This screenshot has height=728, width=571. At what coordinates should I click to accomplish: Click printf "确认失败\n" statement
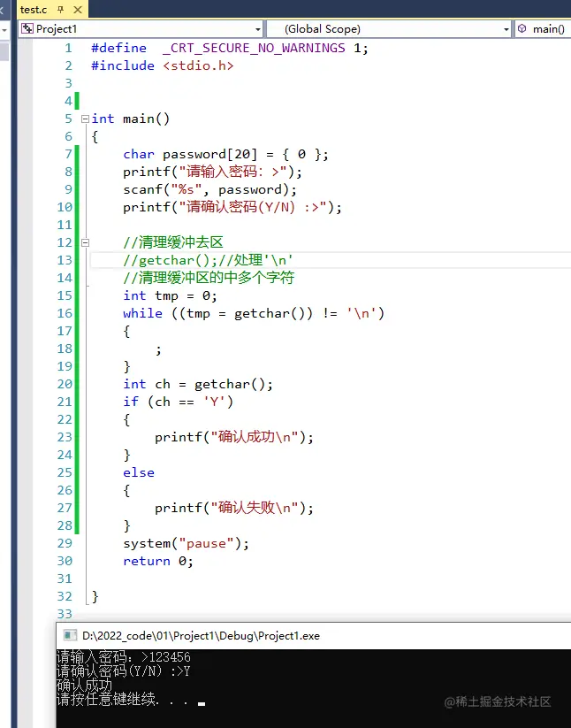[x=234, y=508]
